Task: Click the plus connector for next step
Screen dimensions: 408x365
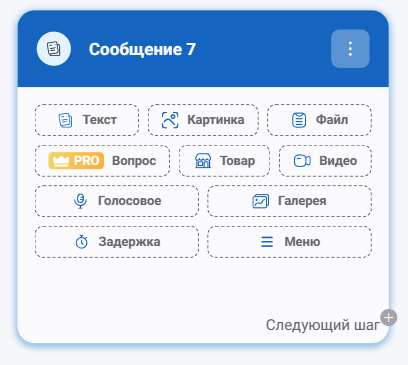Action: pyautogui.click(x=389, y=317)
